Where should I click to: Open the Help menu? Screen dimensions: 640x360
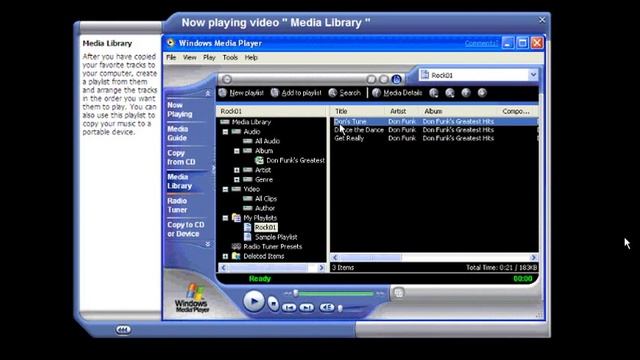coord(251,58)
